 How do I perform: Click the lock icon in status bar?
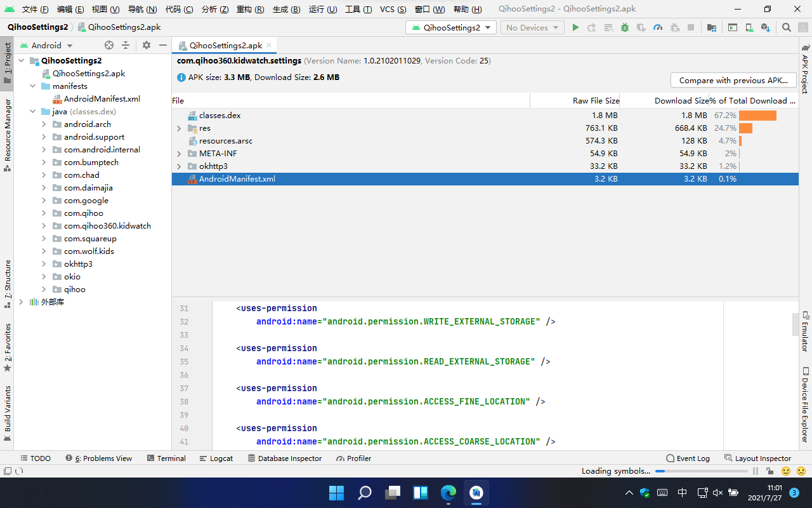pyautogui.click(x=770, y=471)
